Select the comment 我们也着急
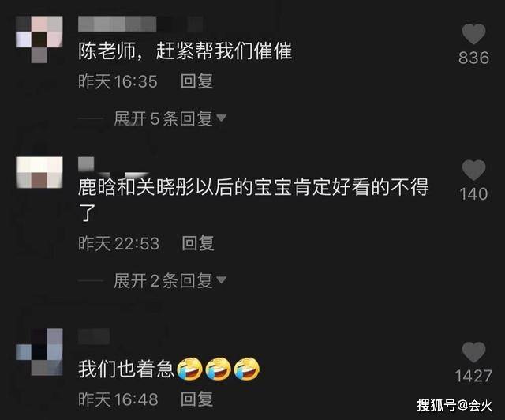The width and height of the screenshot is (505, 420). pos(126,369)
